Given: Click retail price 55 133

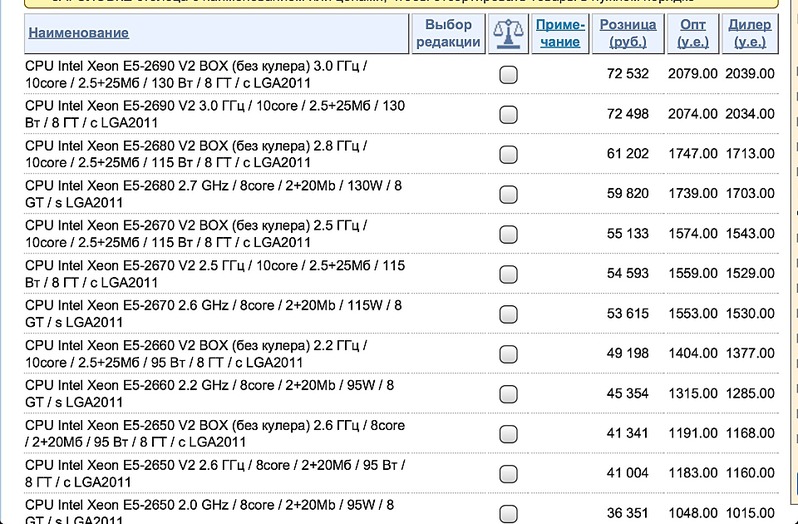Looking at the screenshot, I should pos(628,234).
